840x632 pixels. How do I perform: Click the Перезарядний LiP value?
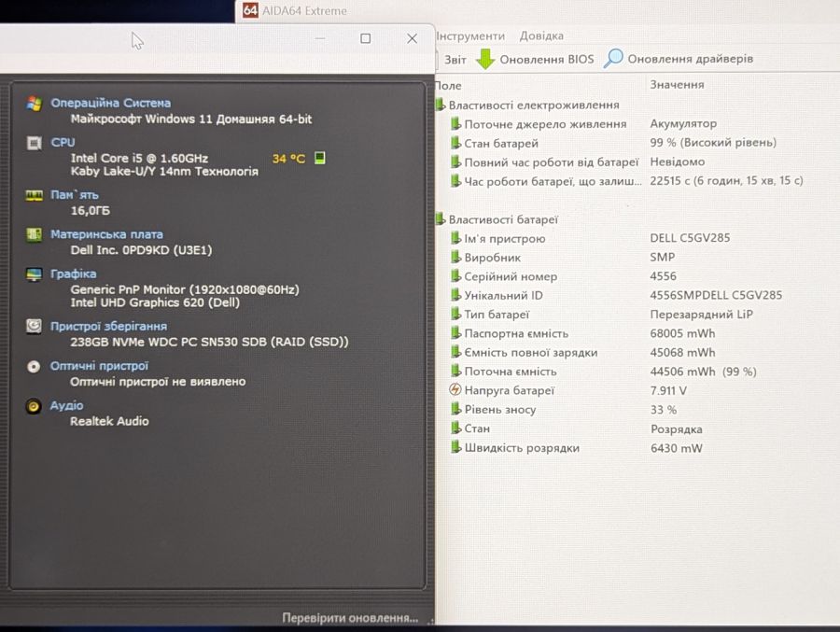701,314
